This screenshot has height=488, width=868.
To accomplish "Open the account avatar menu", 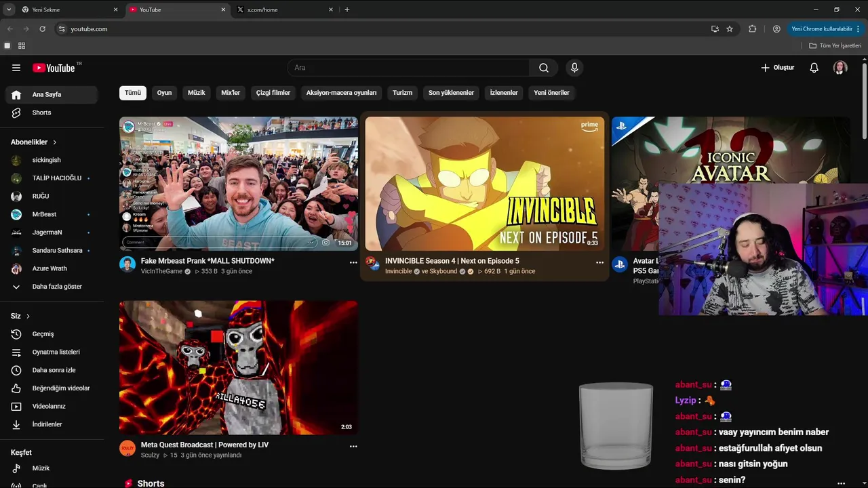I will click(840, 68).
